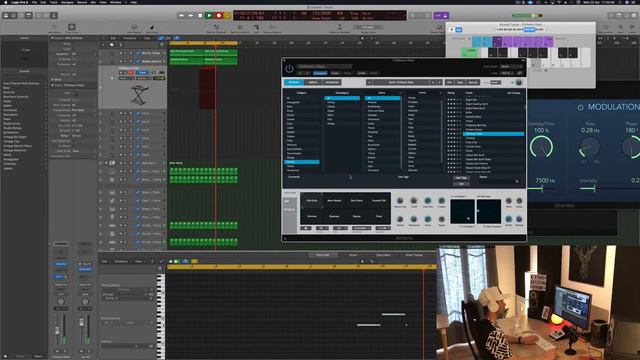Click Alchemy's Save button
This screenshot has height=360, width=640.
tap(460, 82)
